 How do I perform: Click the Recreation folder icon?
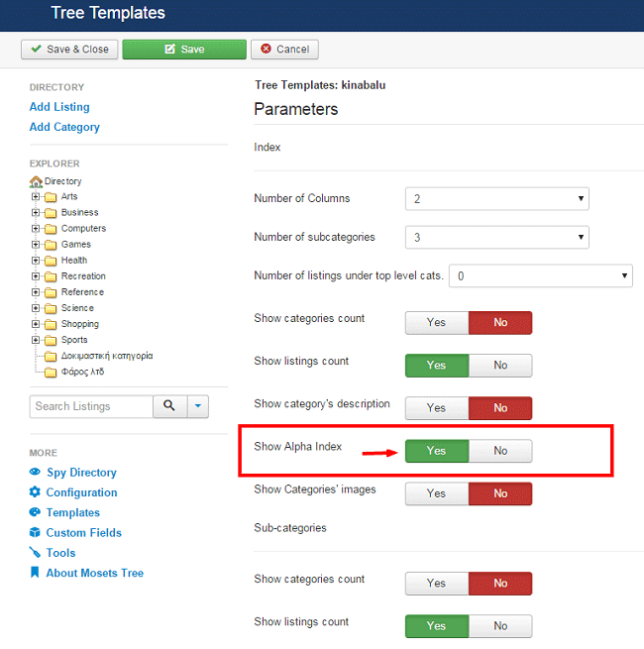point(51,276)
